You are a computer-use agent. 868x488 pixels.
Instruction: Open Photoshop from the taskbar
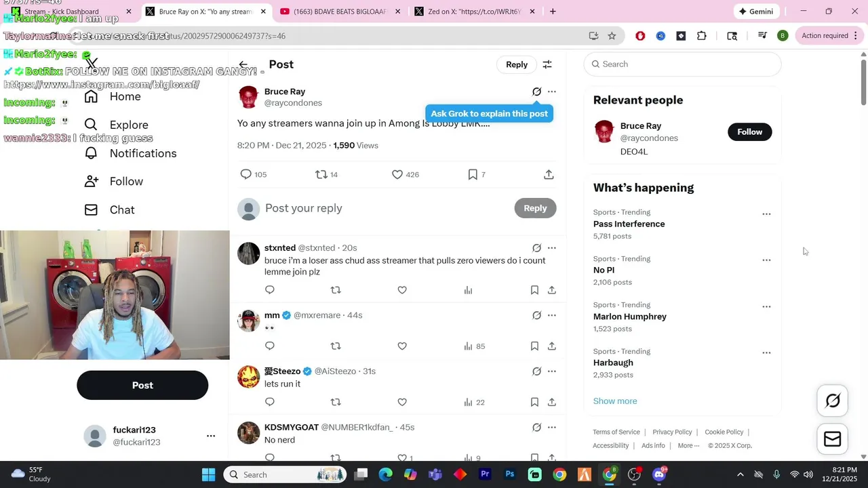click(x=510, y=474)
